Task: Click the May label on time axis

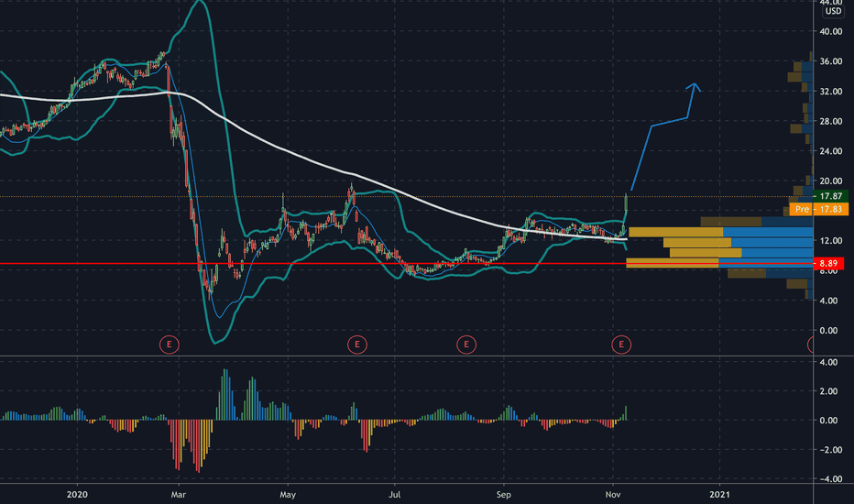Action: click(288, 495)
